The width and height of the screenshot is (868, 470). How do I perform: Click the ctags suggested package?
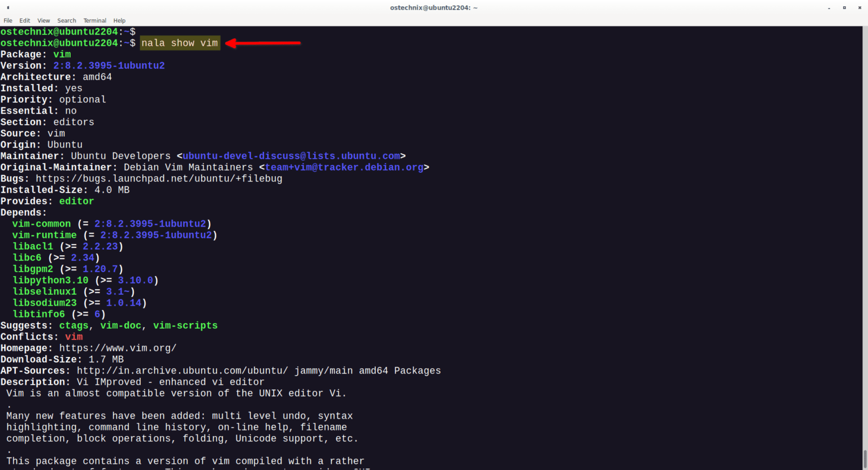[73, 325]
